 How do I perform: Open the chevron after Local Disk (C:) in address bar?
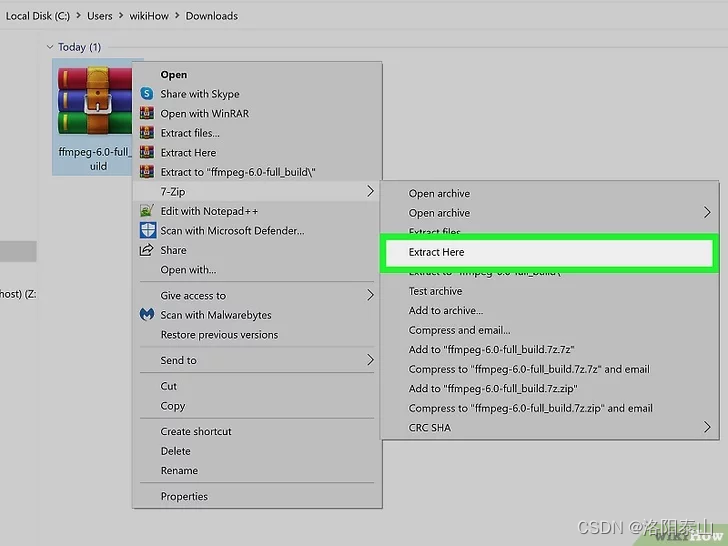(x=78, y=16)
